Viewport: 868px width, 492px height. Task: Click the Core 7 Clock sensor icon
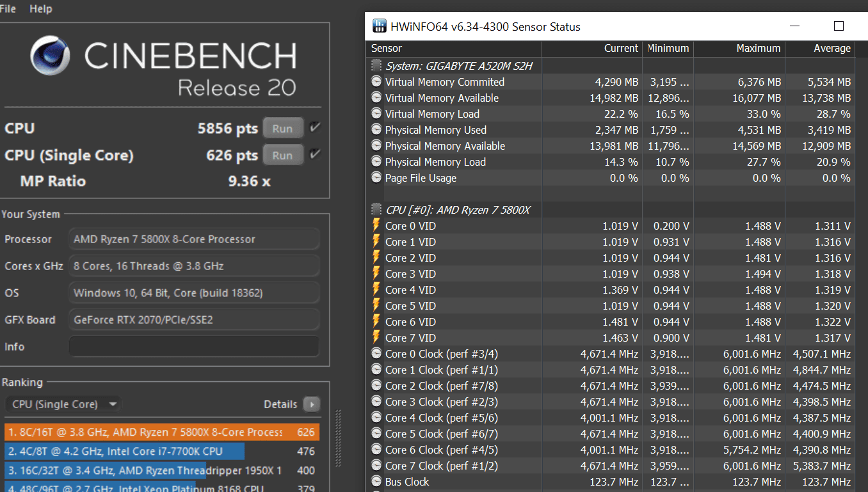376,466
